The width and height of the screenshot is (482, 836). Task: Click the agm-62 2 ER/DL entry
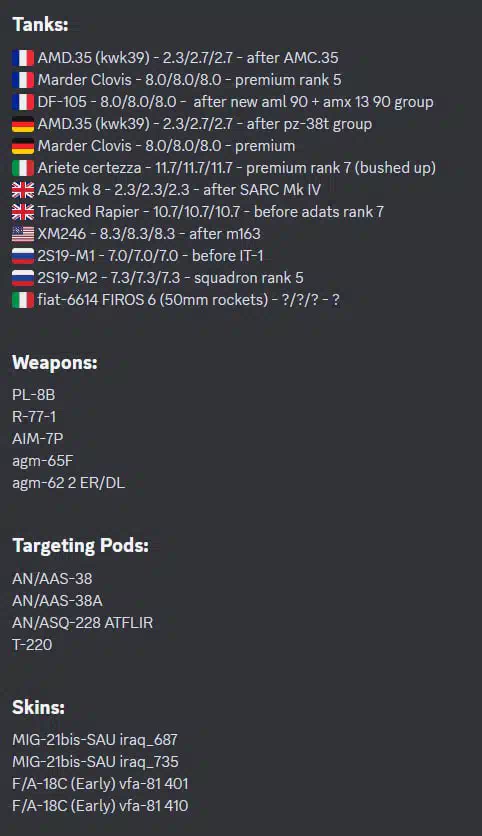point(69,483)
